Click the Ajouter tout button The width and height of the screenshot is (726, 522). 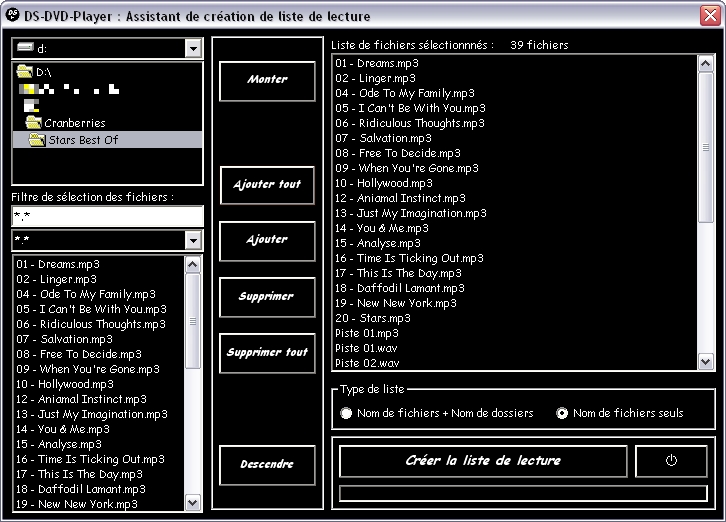click(x=267, y=185)
